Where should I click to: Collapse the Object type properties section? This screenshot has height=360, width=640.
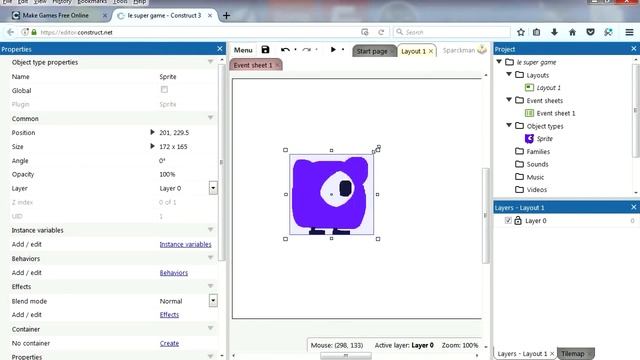pyautogui.click(x=210, y=62)
